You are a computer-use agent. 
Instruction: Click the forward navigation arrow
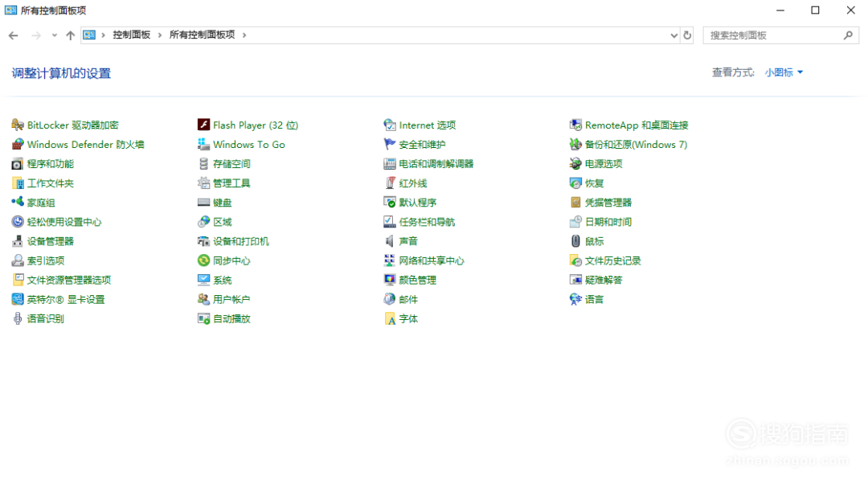click(x=36, y=35)
